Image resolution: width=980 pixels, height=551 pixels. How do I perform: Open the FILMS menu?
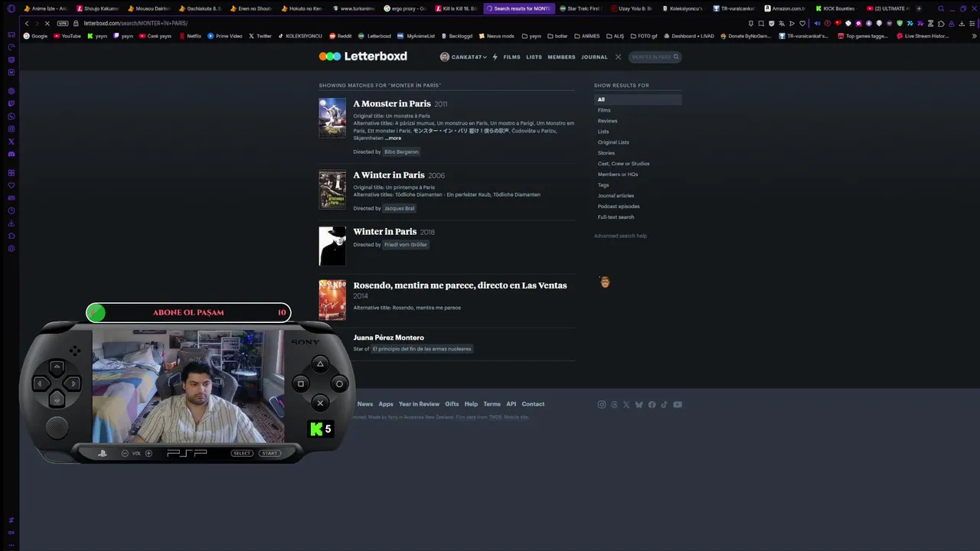pyautogui.click(x=511, y=57)
